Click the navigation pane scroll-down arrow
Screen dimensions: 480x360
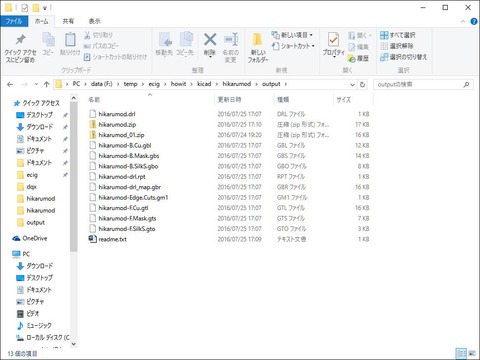[x=74, y=344]
